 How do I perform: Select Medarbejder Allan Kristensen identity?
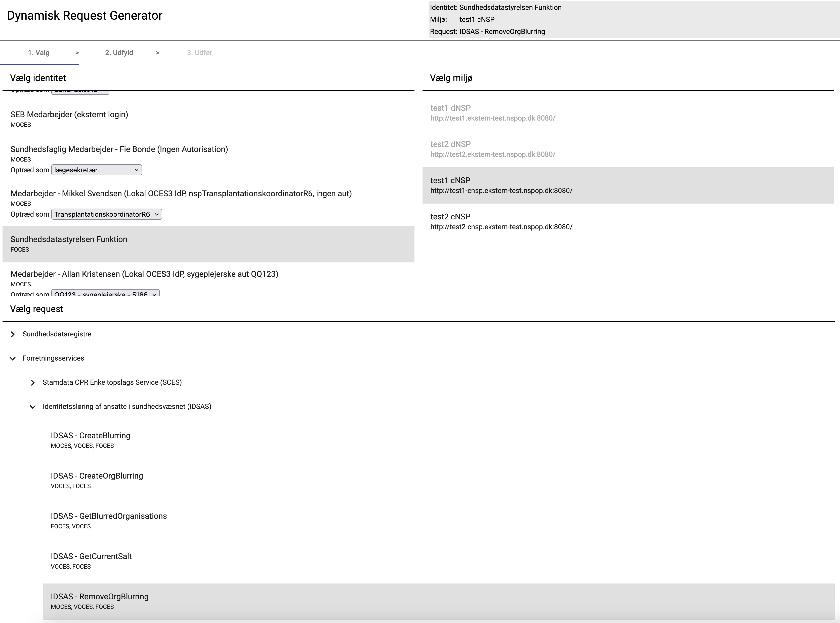pos(144,274)
